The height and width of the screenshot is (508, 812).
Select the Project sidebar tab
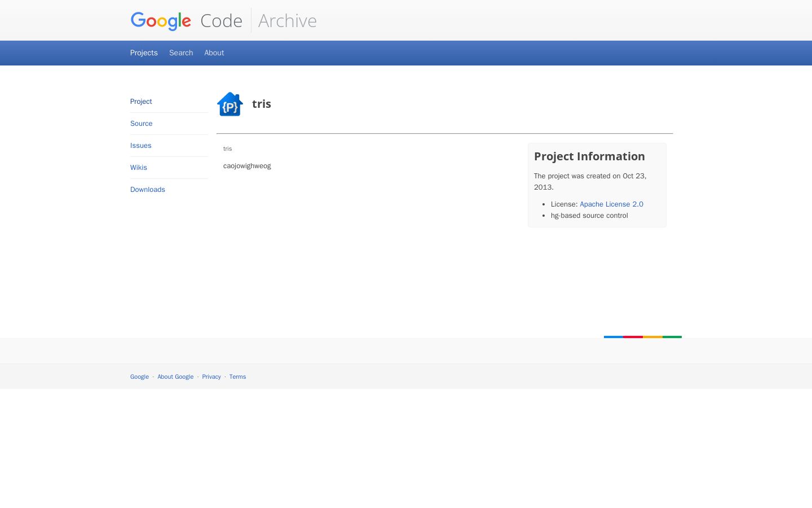[x=141, y=102]
